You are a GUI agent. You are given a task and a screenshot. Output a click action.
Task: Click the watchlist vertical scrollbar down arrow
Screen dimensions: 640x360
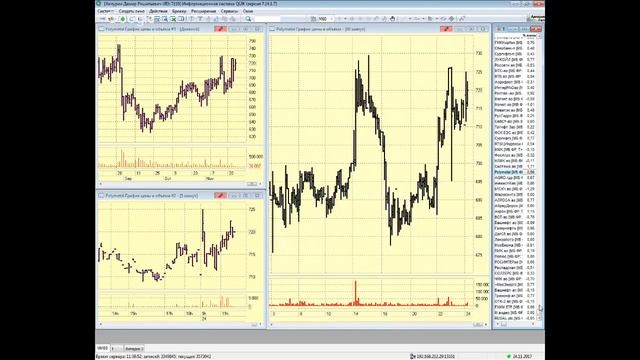coord(539,318)
